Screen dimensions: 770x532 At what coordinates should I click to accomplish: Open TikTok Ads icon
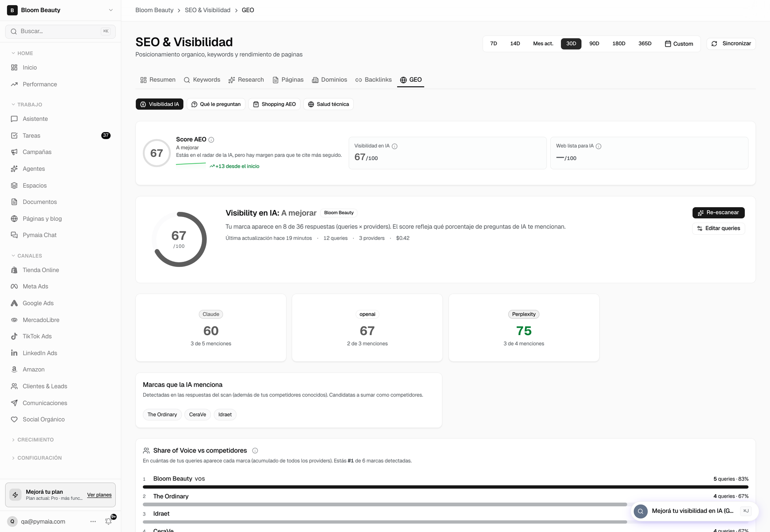pyautogui.click(x=14, y=336)
